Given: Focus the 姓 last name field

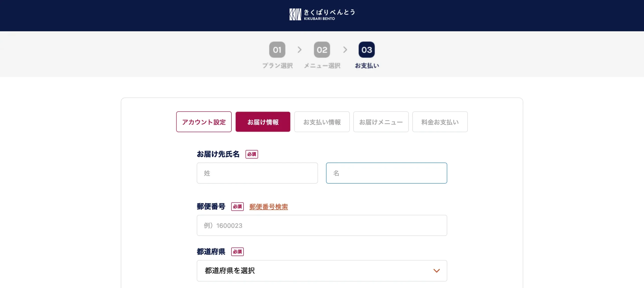Looking at the screenshot, I should tap(257, 173).
